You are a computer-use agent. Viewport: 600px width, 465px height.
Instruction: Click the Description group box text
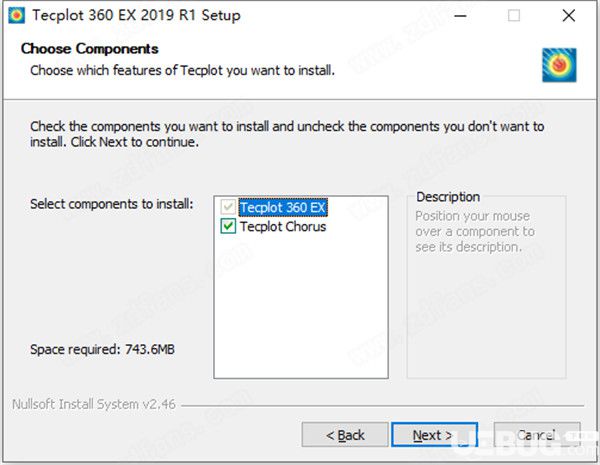(473, 232)
